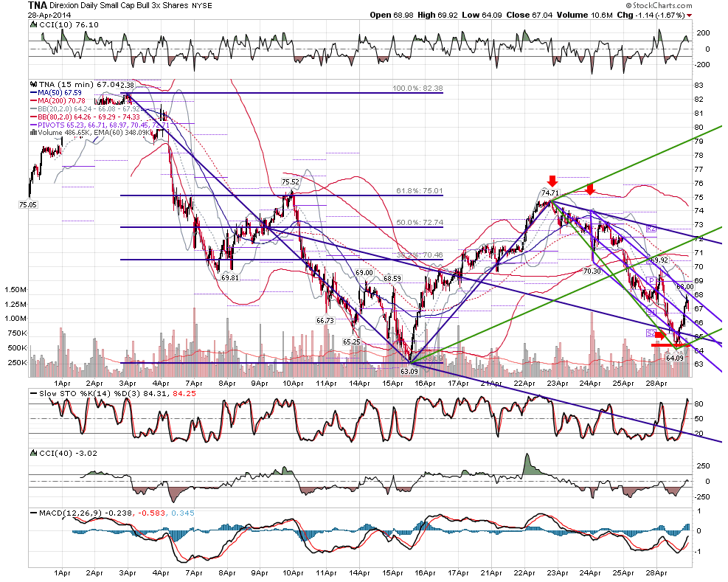This screenshot has width=728, height=582.
Task: Click the 100.0%: 82.38 Fibonacci label
Action: click(417, 89)
